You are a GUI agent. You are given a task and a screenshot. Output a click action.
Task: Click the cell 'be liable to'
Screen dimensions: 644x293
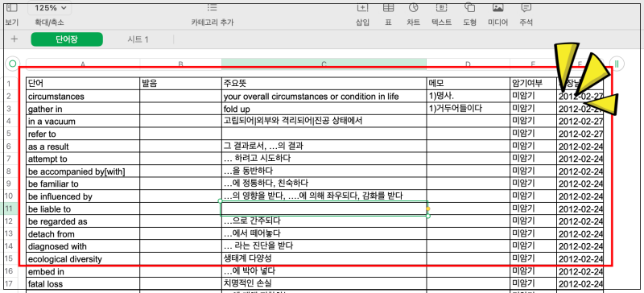83,208
